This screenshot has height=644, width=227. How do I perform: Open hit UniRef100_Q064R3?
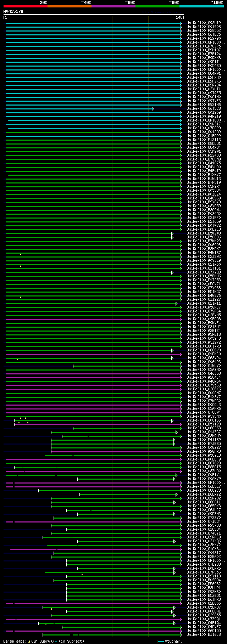click(x=204, y=362)
